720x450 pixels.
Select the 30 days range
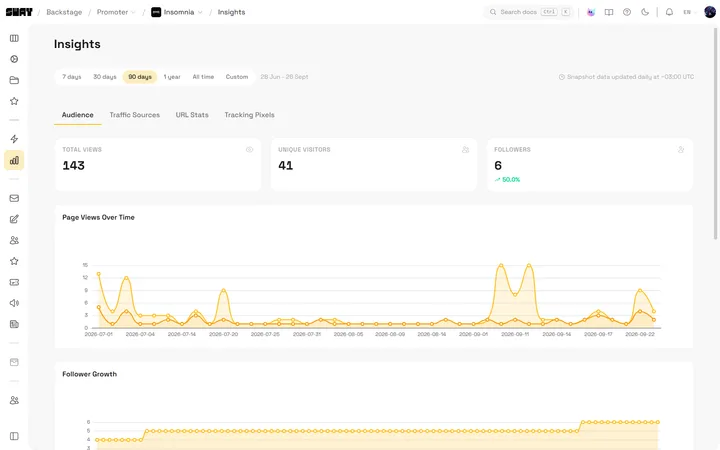105,77
